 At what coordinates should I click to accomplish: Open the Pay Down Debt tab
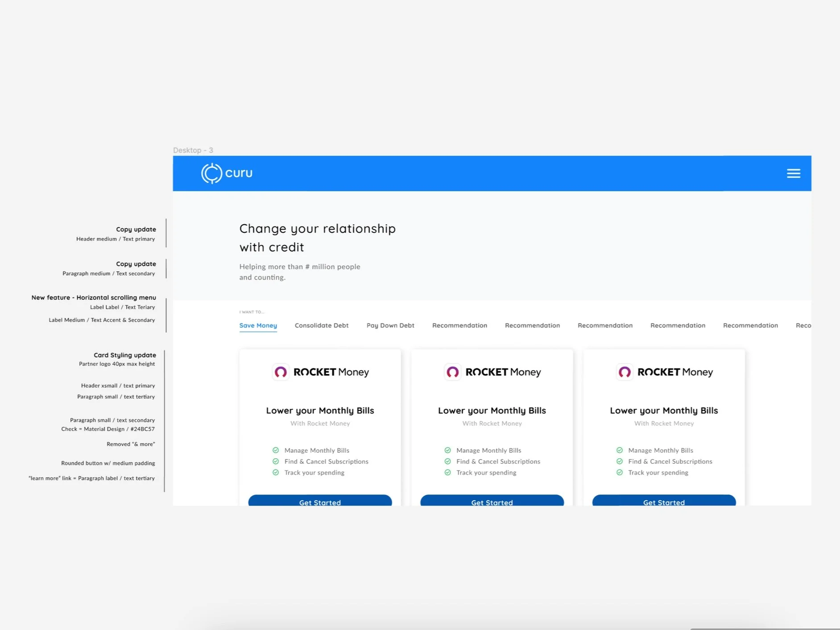coord(390,325)
